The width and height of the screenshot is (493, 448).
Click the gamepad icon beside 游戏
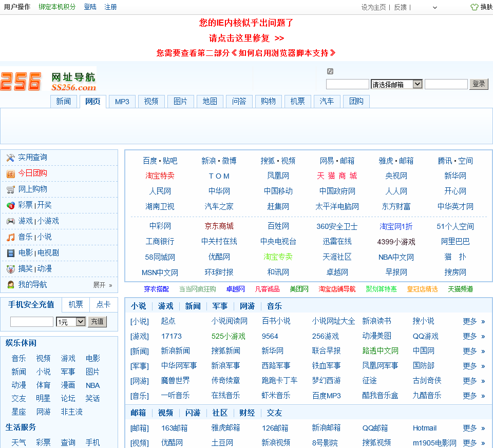tap(10, 221)
